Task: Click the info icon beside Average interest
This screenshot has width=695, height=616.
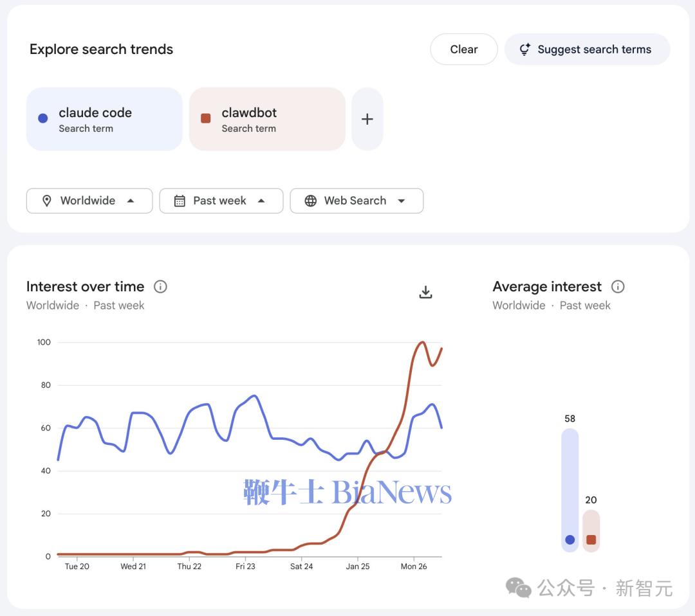Action: [x=617, y=287]
